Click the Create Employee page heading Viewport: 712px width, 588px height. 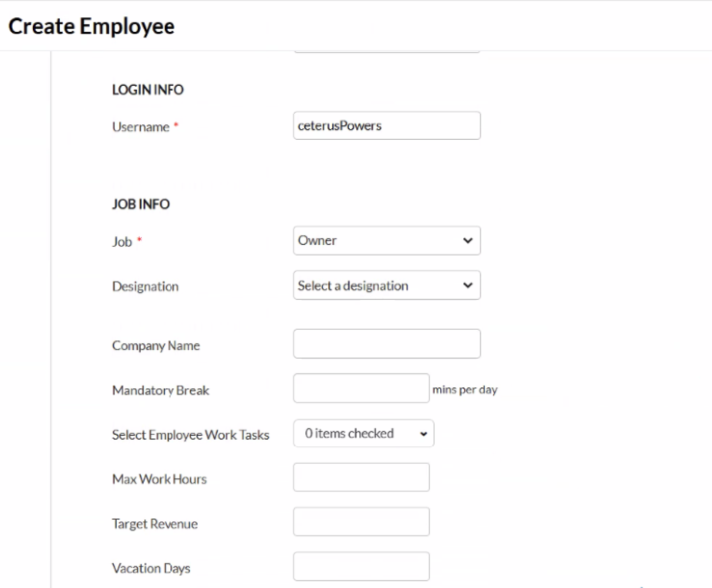click(92, 26)
